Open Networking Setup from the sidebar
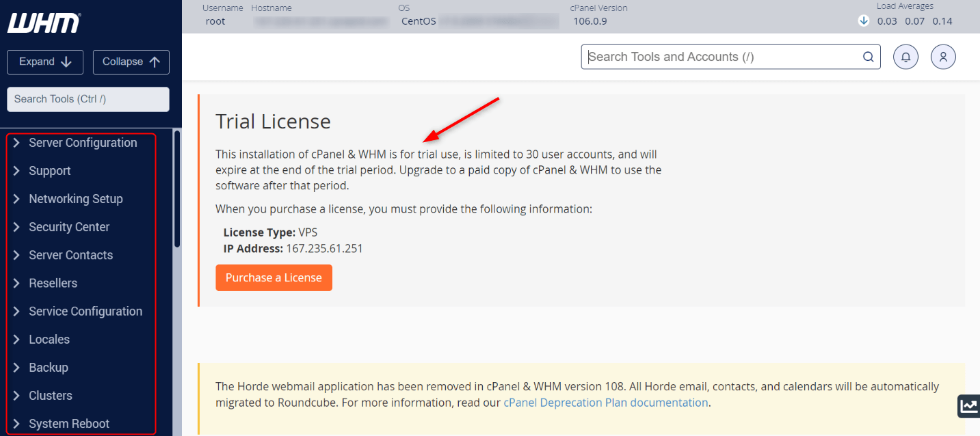The height and width of the screenshot is (436, 980). pos(76,198)
